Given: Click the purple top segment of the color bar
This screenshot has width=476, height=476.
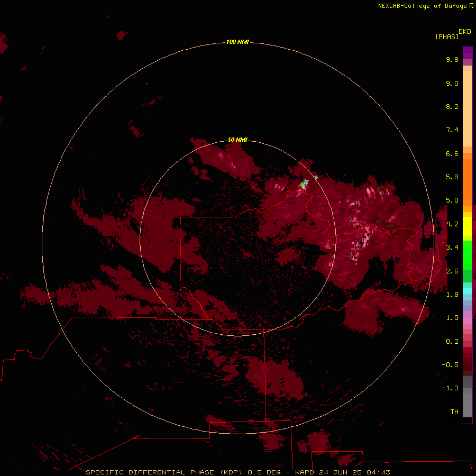Looking at the screenshot, I should point(467,53).
